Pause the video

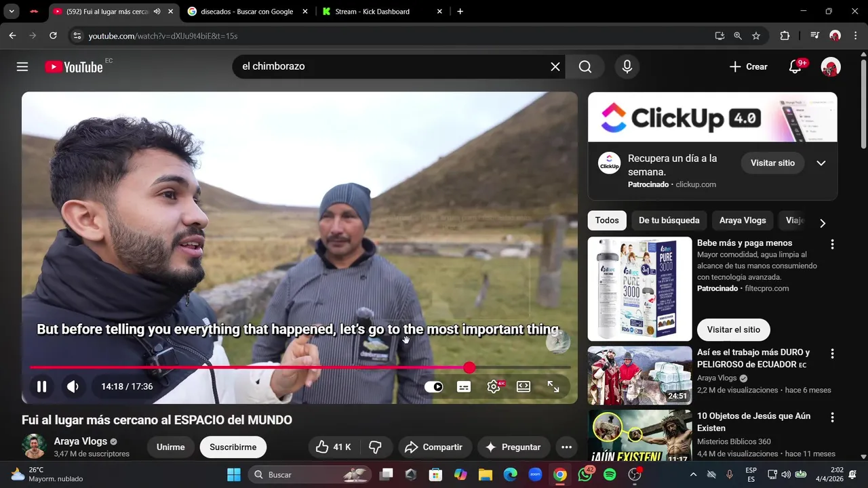[42, 386]
